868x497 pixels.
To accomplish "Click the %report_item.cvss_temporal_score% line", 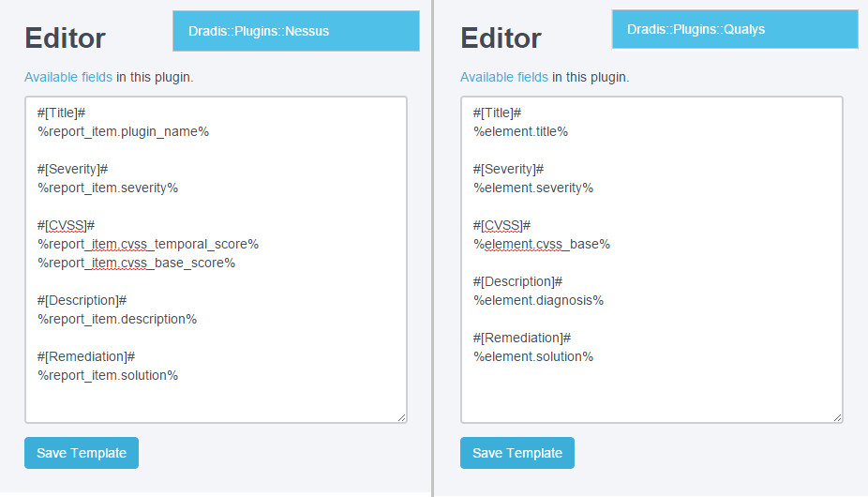I will coord(148,244).
